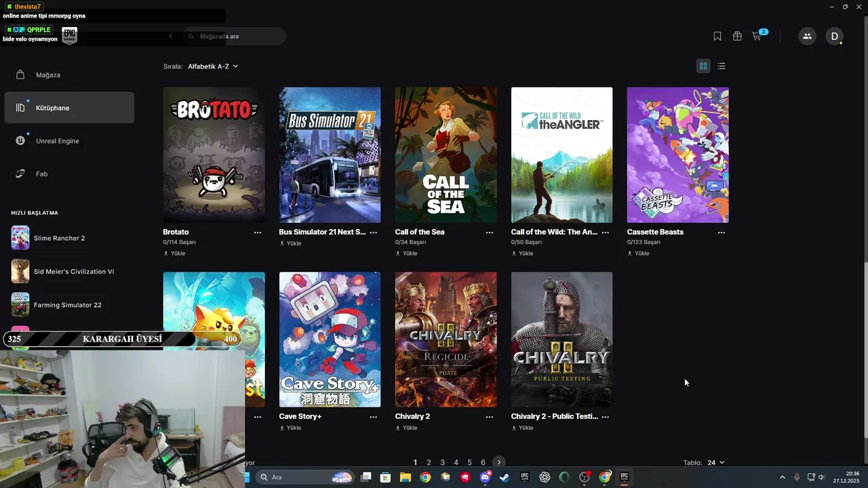Open the gift box rewards icon
Viewport: 868px width, 488px height.
[737, 36]
